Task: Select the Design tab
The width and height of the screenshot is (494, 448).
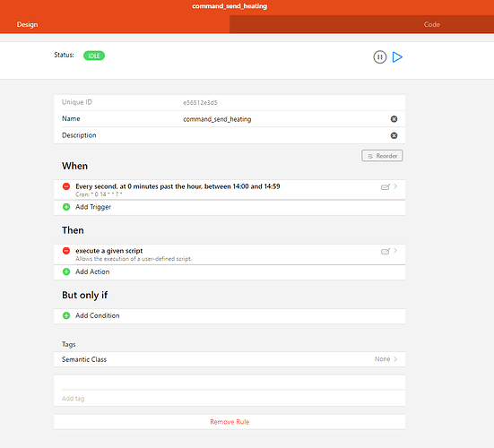Action: (115, 24)
